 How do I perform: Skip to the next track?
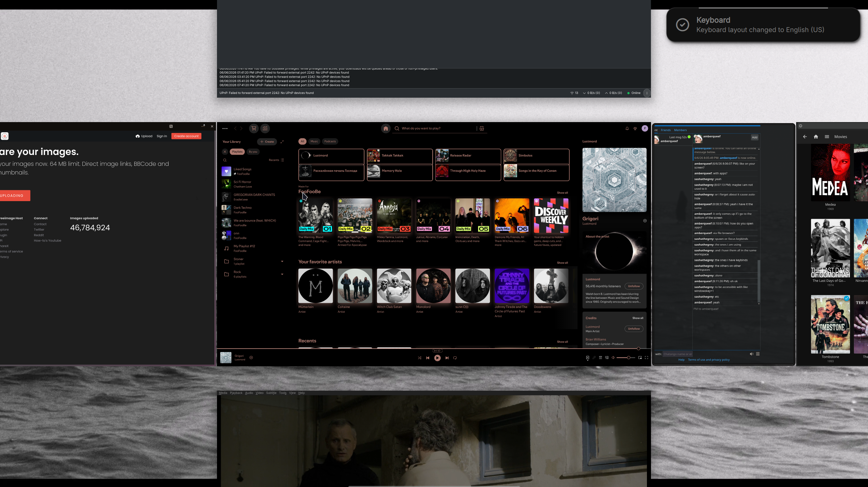[447, 358]
